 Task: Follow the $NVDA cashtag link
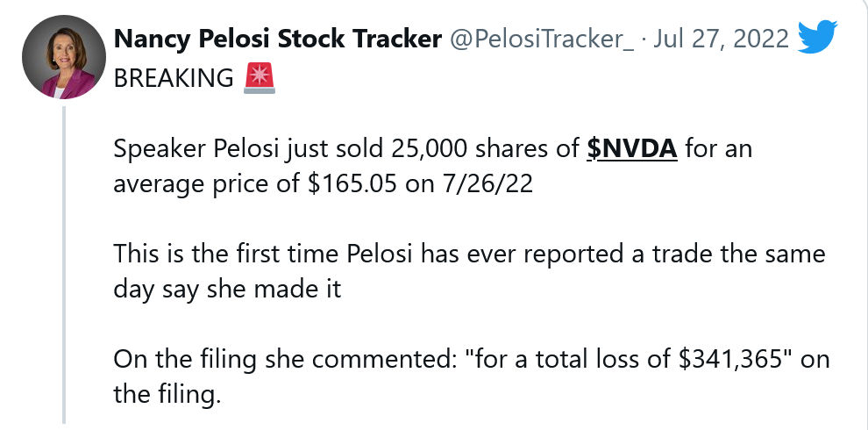tap(631, 149)
